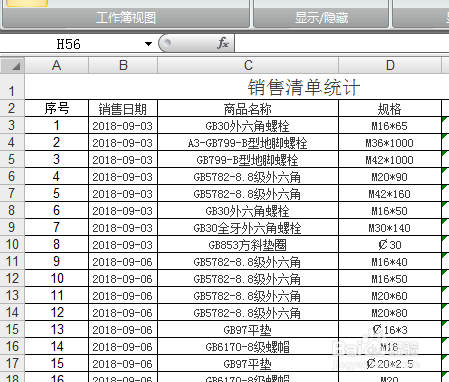449x382 pixels.
Task: Click GB30外六角螺栓 cell in row 8
Action: tap(248, 210)
